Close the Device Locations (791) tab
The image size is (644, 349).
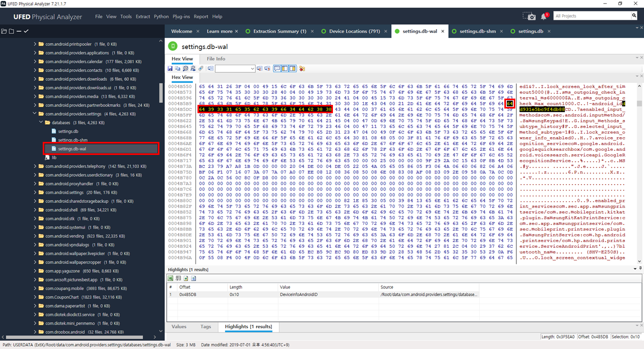385,31
